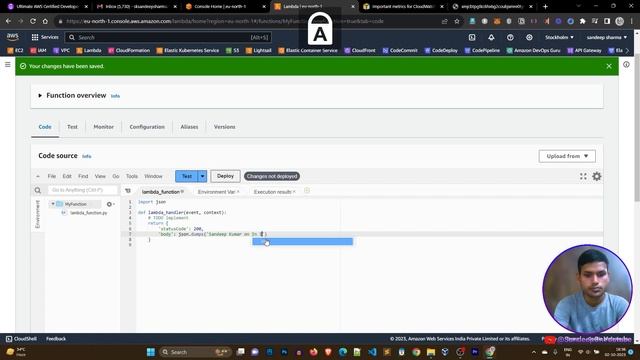Focus the Go to Anything field

[82, 190]
